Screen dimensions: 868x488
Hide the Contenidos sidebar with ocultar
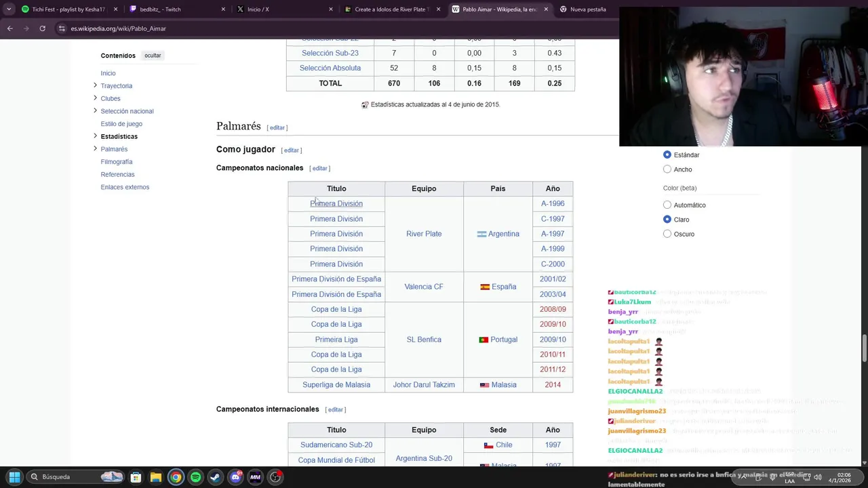[x=153, y=56]
